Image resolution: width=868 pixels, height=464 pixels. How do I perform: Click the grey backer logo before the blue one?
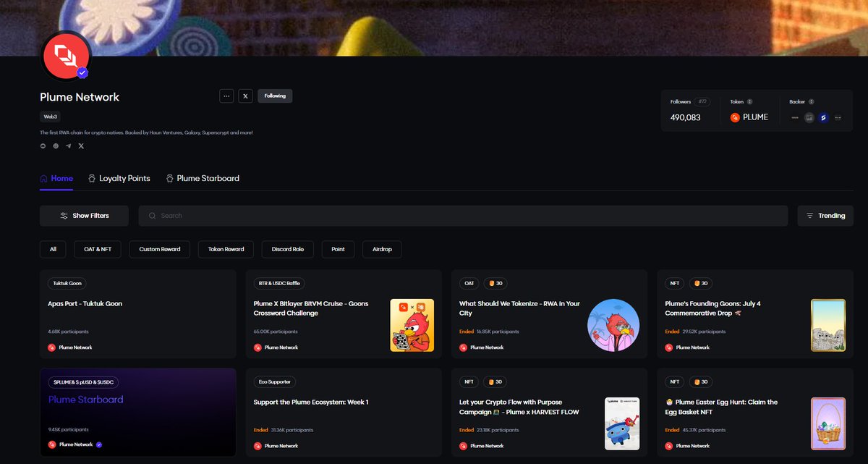click(x=809, y=117)
